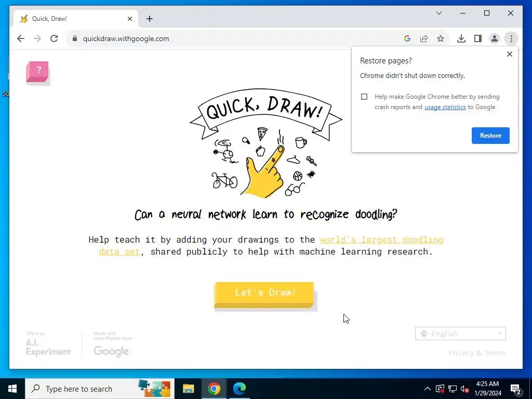532x399 pixels.
Task: Click the taskbar search box
Action: tap(99, 389)
